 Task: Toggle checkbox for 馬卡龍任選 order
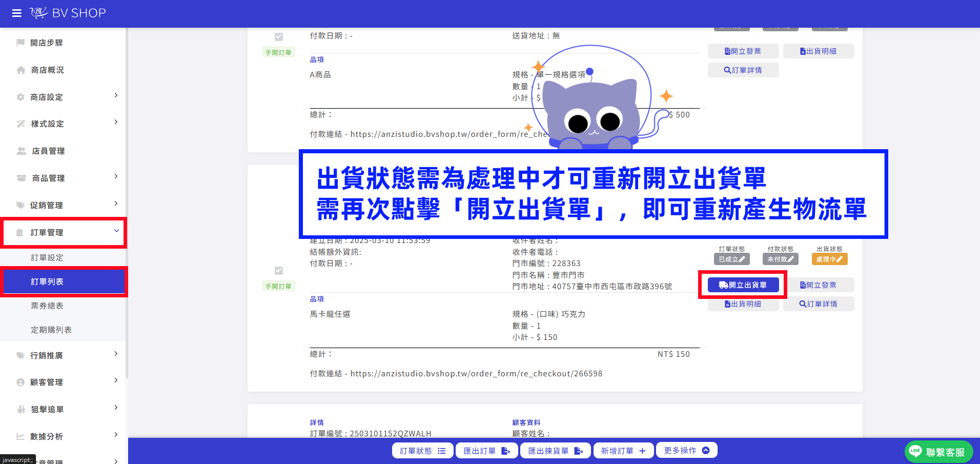click(x=279, y=271)
